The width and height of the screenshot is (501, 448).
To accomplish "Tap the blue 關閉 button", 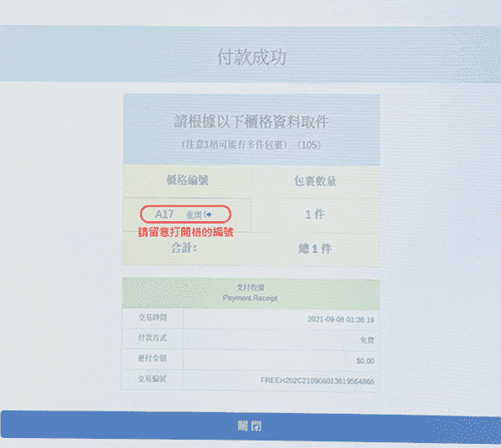I will pos(250,426).
